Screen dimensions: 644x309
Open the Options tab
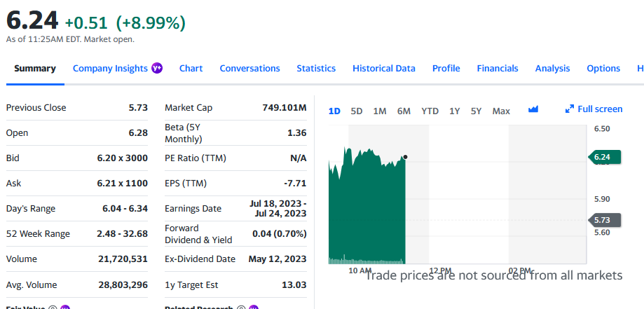[x=603, y=68]
